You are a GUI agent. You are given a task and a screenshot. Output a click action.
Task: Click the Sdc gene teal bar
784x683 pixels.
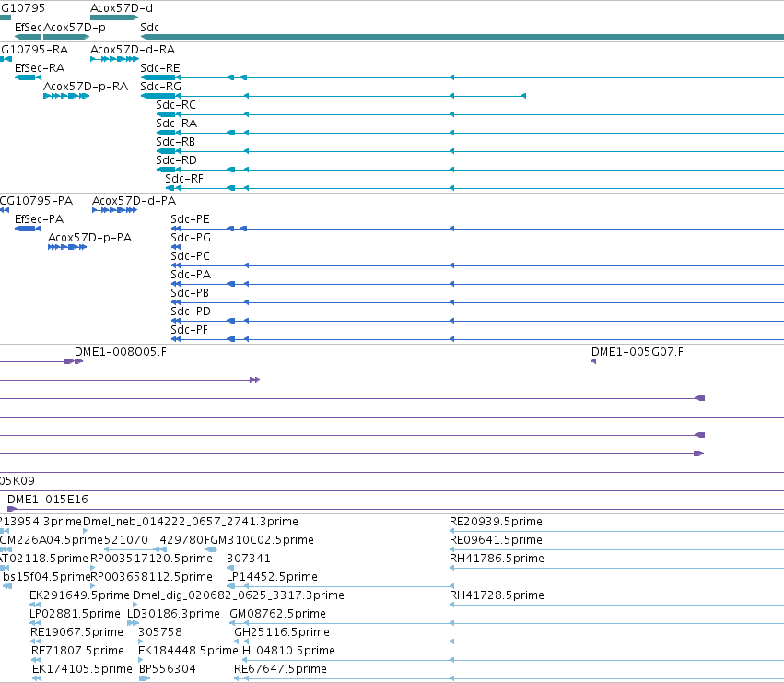click(x=462, y=37)
